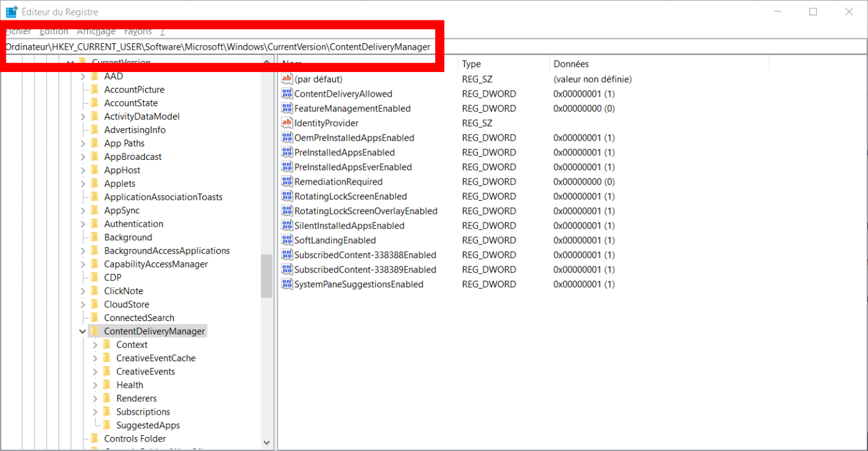Click the DWORD icon beside ContentDeliveryAllowed
The width and height of the screenshot is (868, 451).
coord(286,94)
